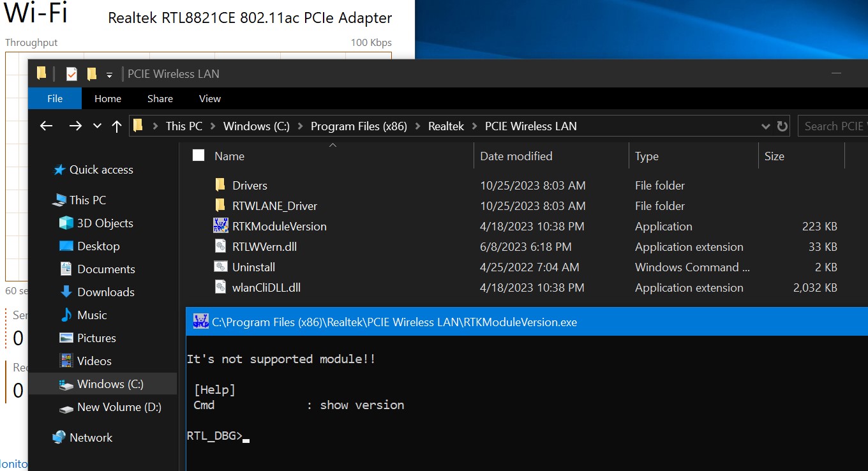Open the recent locations dropdown arrow
The image size is (868, 471).
[x=97, y=126]
